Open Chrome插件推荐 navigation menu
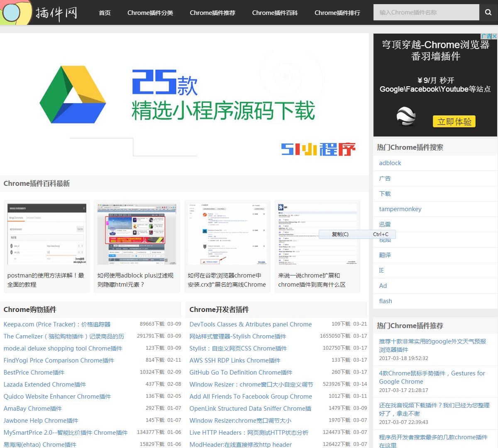Image resolution: width=498 pixels, height=448 pixels. [x=212, y=13]
